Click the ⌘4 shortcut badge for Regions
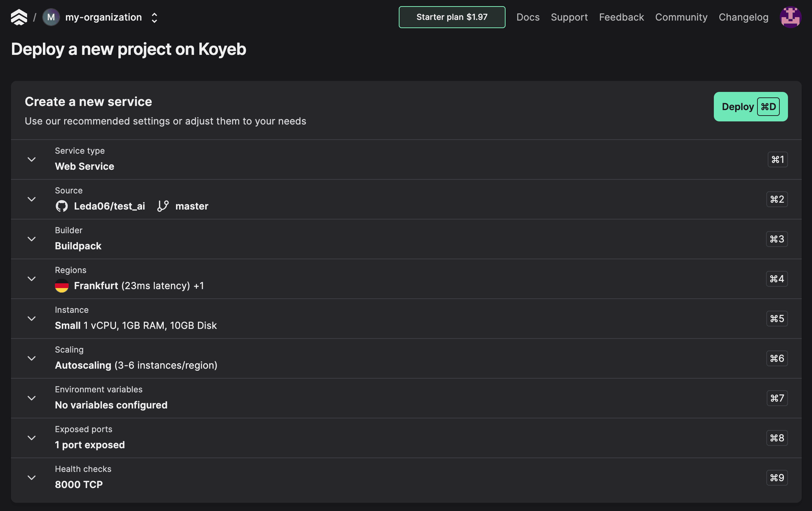Image resolution: width=812 pixels, height=511 pixels. (777, 278)
